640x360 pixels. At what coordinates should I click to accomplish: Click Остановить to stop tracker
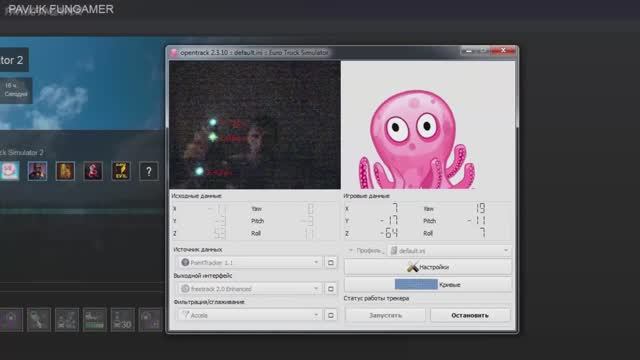tap(470, 315)
